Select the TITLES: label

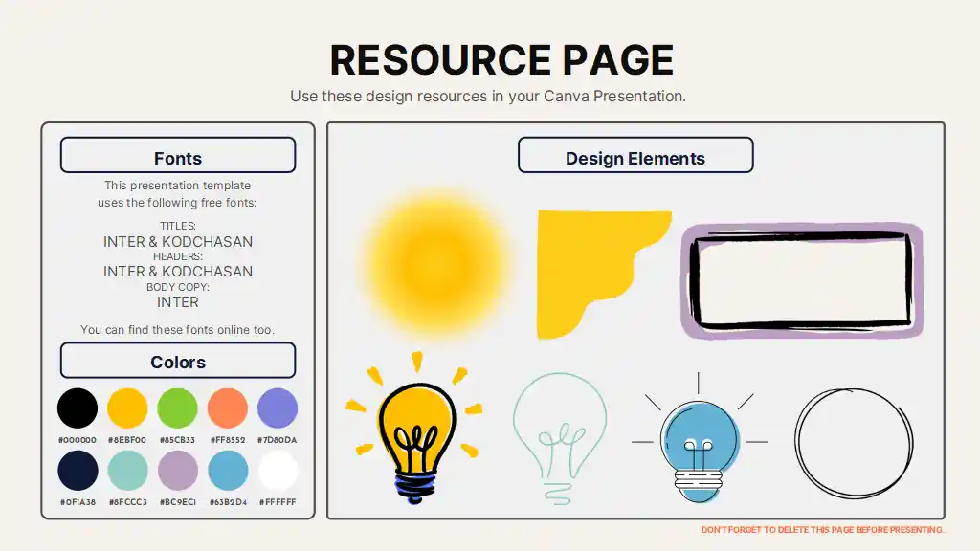click(177, 226)
